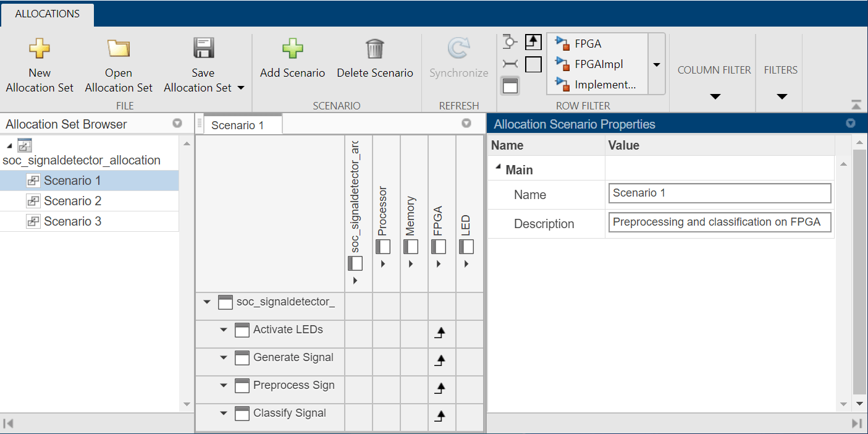This screenshot has height=434, width=868.
Task: Collapse the Activate LEDs row
Action: [x=224, y=330]
